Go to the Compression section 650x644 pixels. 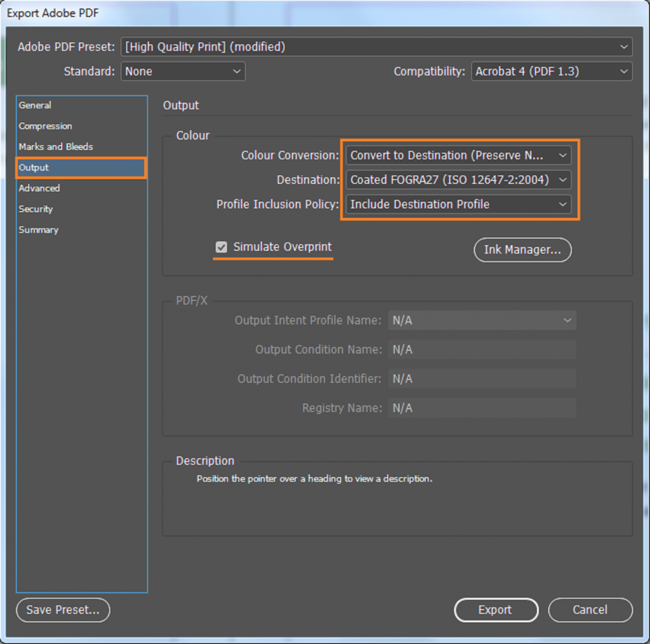click(81, 126)
